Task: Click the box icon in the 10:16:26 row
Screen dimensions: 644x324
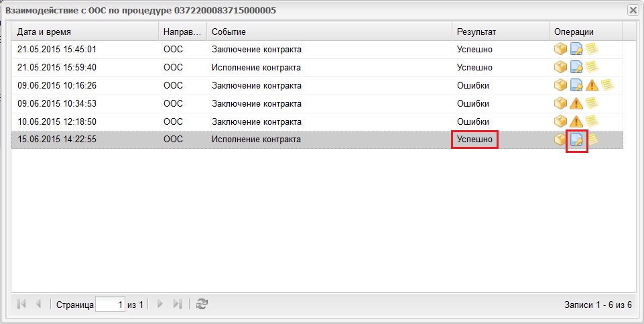Action: pyautogui.click(x=560, y=85)
